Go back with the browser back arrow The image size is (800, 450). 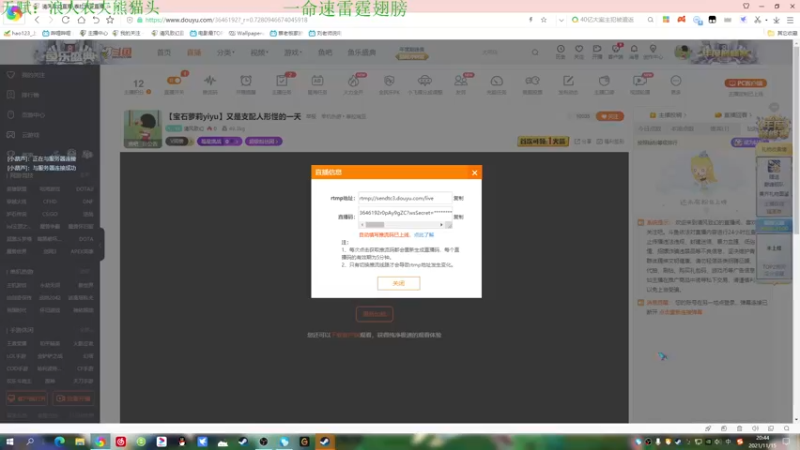[x=37, y=20]
